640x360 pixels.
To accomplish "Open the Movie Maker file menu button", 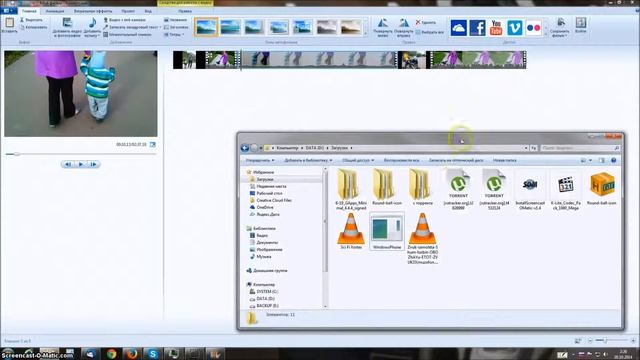I will pyautogui.click(x=8, y=11).
